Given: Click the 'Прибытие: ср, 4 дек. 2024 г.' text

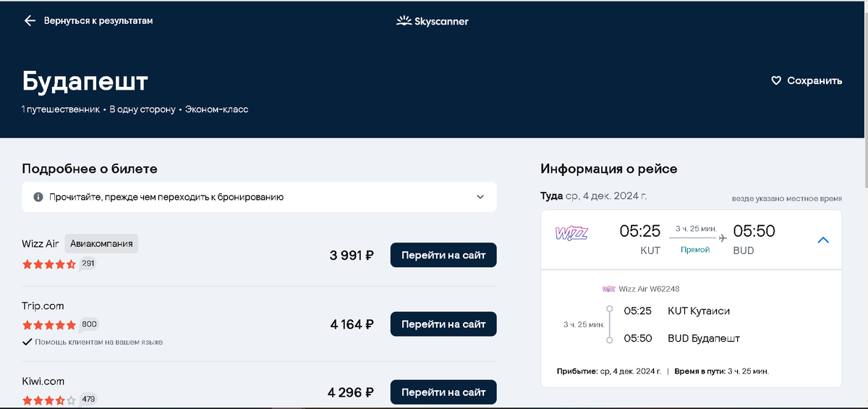Looking at the screenshot, I should (610, 371).
